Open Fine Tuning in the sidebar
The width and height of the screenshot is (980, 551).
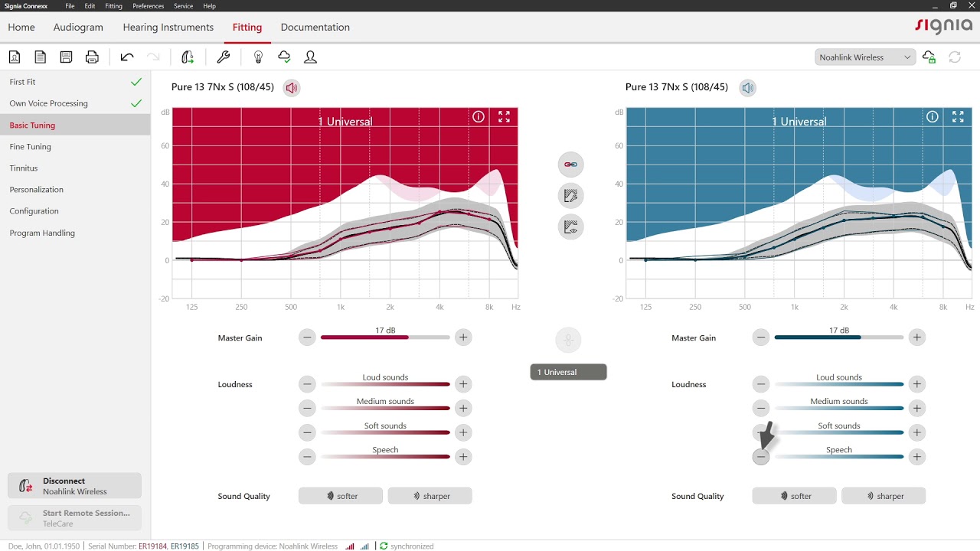pyautogui.click(x=75, y=147)
